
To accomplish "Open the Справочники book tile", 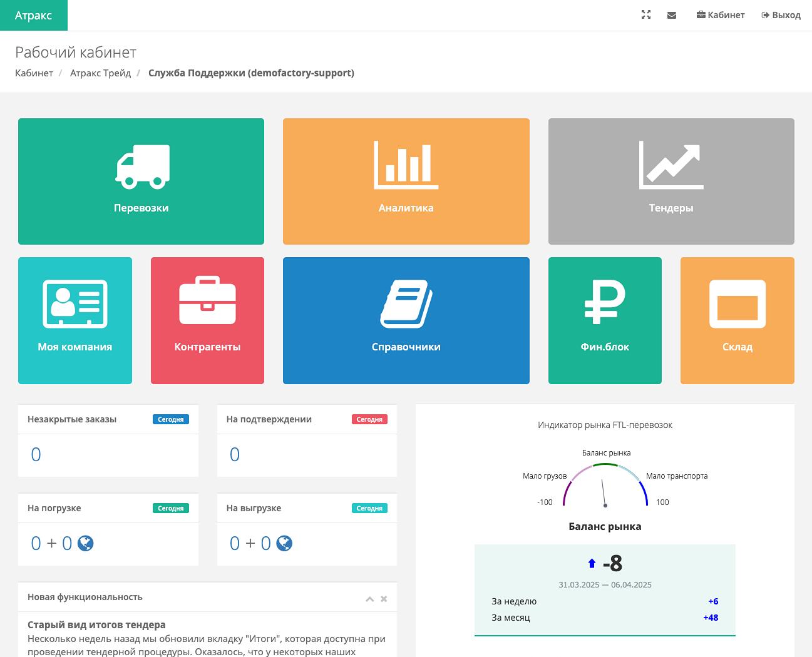I will point(406,320).
